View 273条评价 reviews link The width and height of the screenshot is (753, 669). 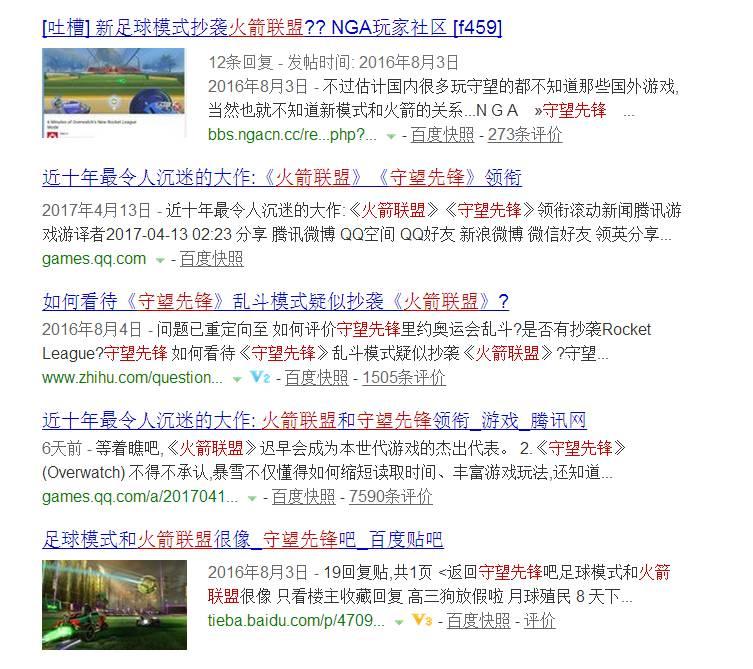click(x=525, y=135)
